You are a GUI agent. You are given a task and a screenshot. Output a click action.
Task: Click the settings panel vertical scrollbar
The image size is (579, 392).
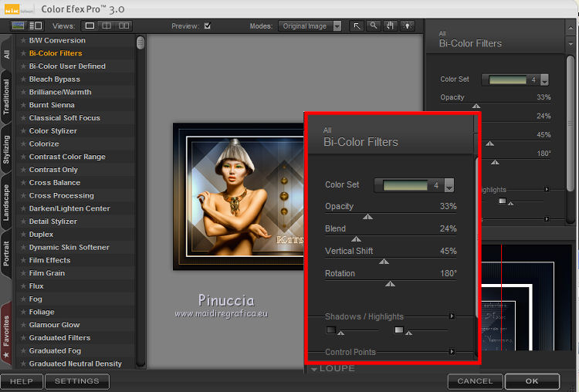pyautogui.click(x=571, y=123)
